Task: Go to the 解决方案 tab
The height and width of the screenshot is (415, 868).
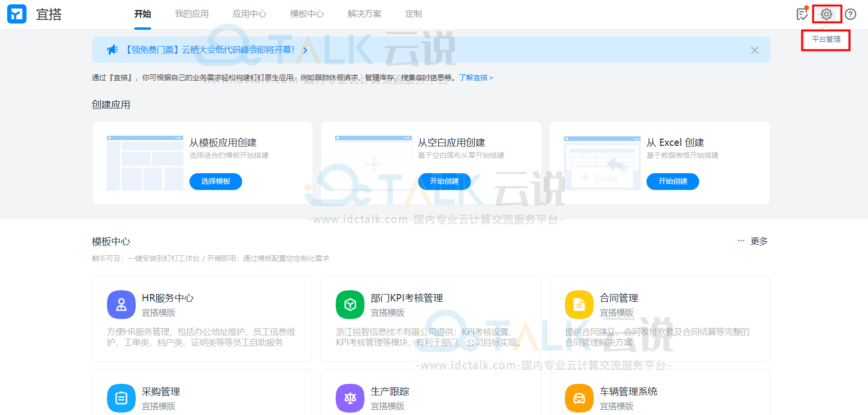Action: (x=364, y=14)
